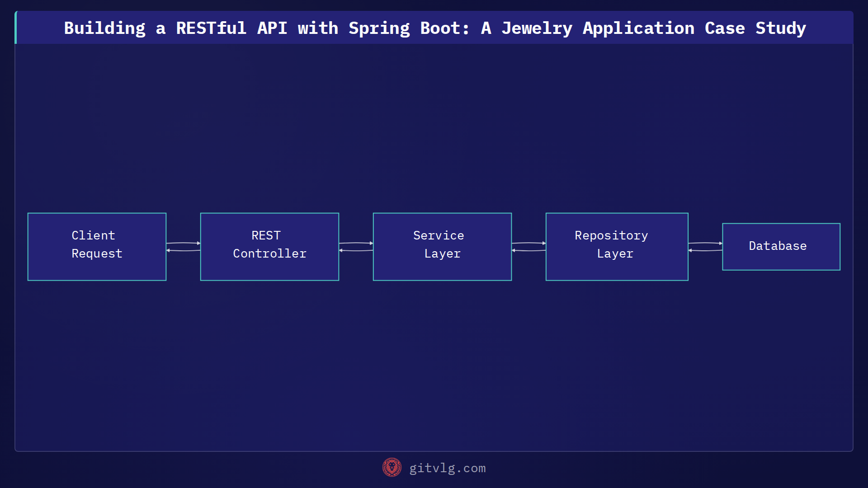
Task: Click the gitvlg lion logo icon
Action: click(x=392, y=468)
